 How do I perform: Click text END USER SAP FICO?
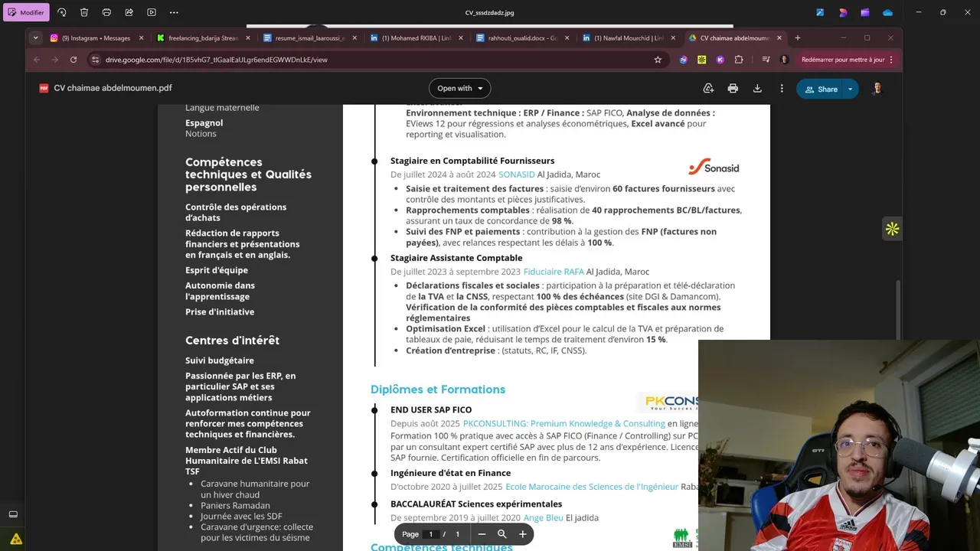click(x=431, y=410)
